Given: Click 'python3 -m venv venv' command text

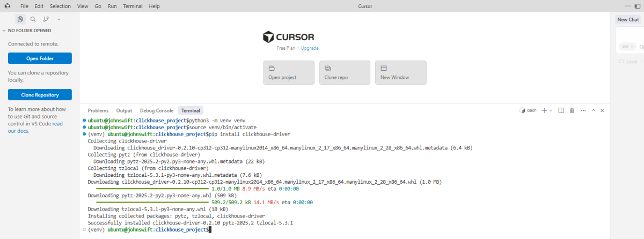Looking at the screenshot, I should pos(216,121).
